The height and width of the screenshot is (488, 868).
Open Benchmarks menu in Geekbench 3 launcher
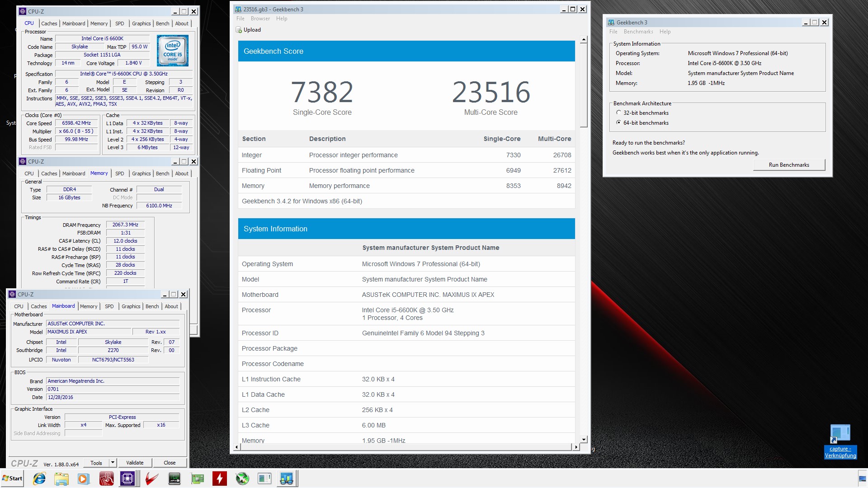click(x=638, y=32)
